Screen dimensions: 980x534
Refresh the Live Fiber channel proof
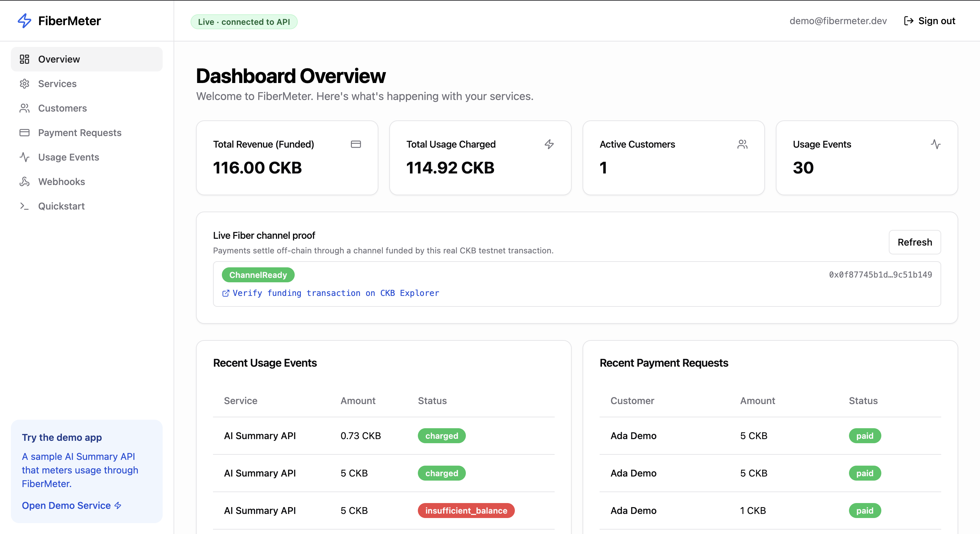(x=915, y=242)
